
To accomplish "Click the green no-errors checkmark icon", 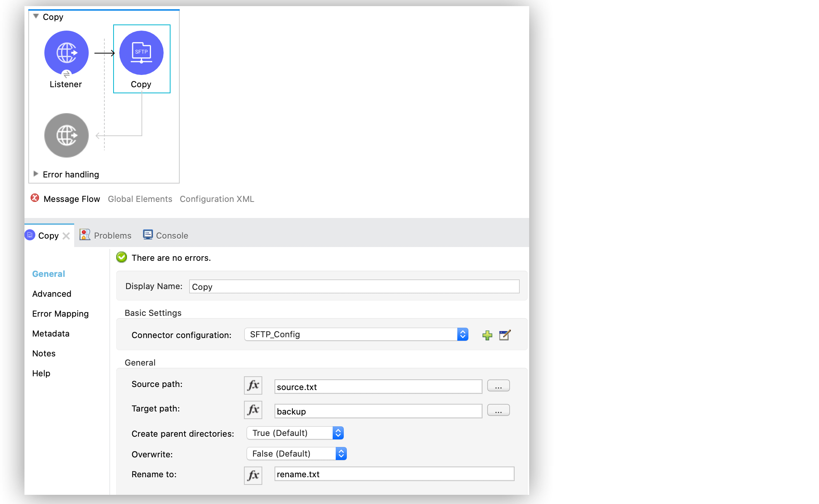I will click(121, 257).
